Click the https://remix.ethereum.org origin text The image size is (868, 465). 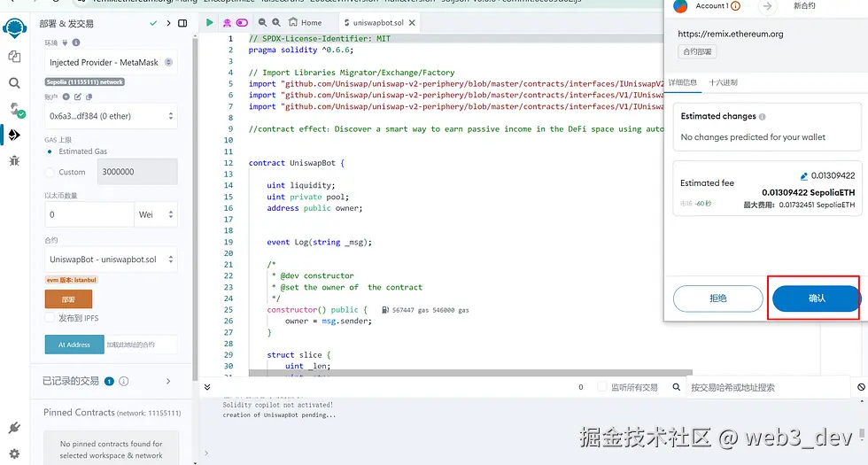tap(731, 34)
